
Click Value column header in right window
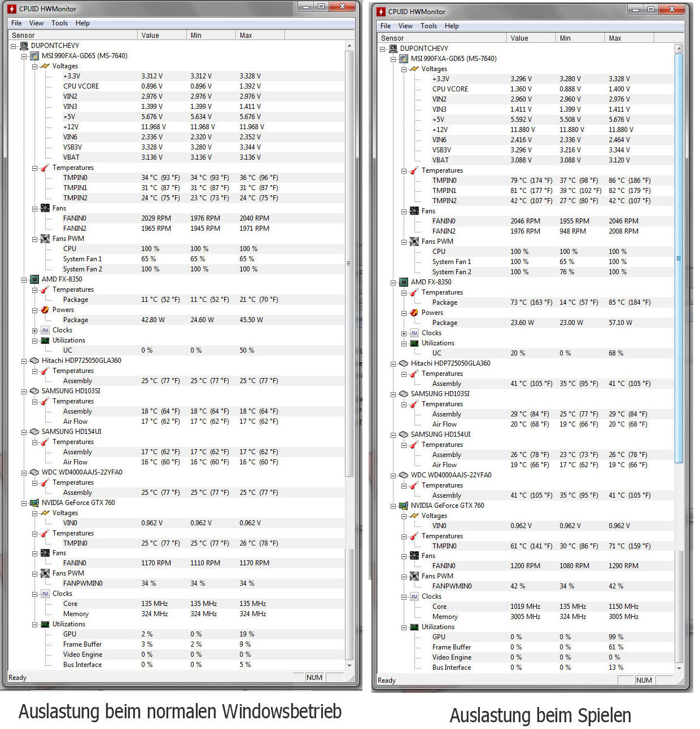click(531, 38)
